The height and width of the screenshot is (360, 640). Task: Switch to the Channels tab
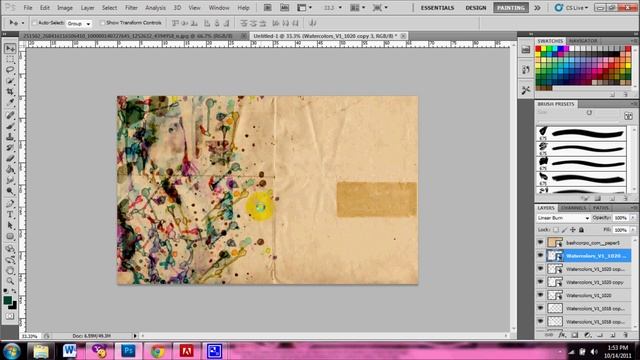pos(573,208)
